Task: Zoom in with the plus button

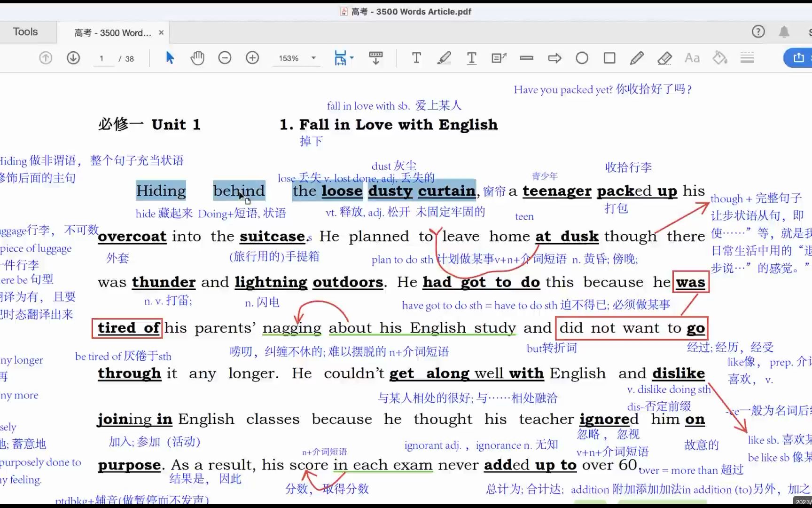Action: click(x=252, y=58)
